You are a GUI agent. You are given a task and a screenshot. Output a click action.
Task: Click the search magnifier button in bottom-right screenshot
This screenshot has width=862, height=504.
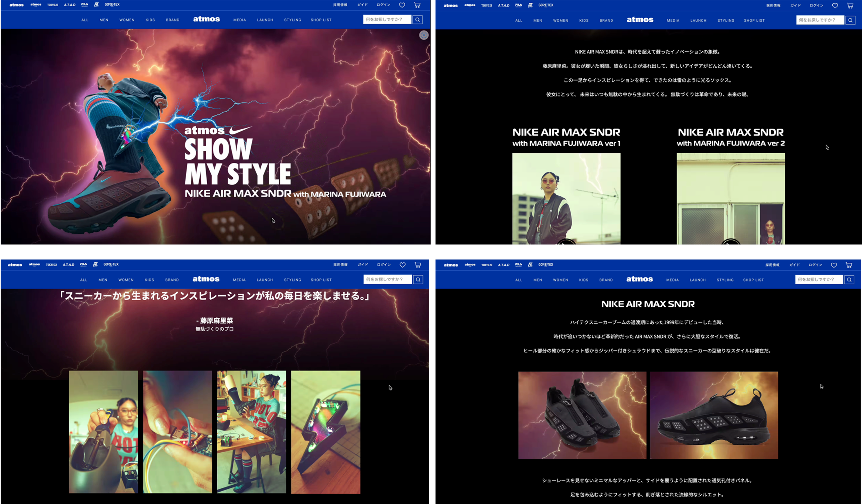click(x=850, y=280)
